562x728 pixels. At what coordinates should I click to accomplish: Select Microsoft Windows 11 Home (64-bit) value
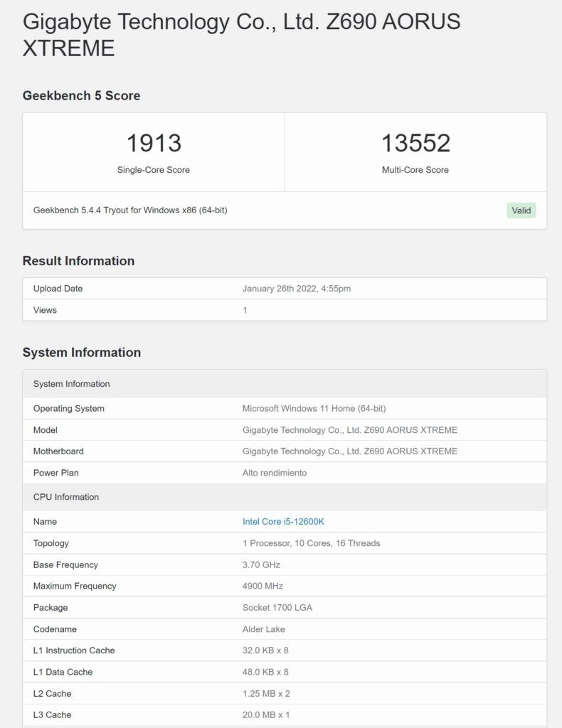coord(314,409)
